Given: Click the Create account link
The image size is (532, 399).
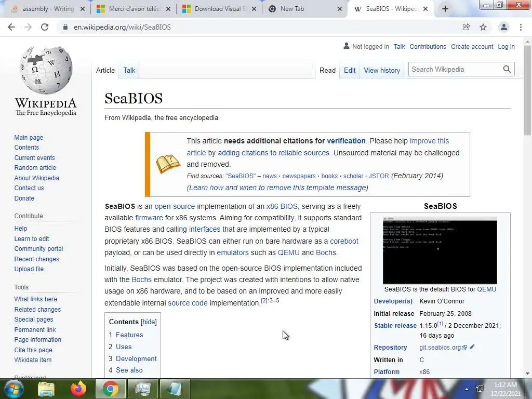Looking at the screenshot, I should tap(472, 46).
